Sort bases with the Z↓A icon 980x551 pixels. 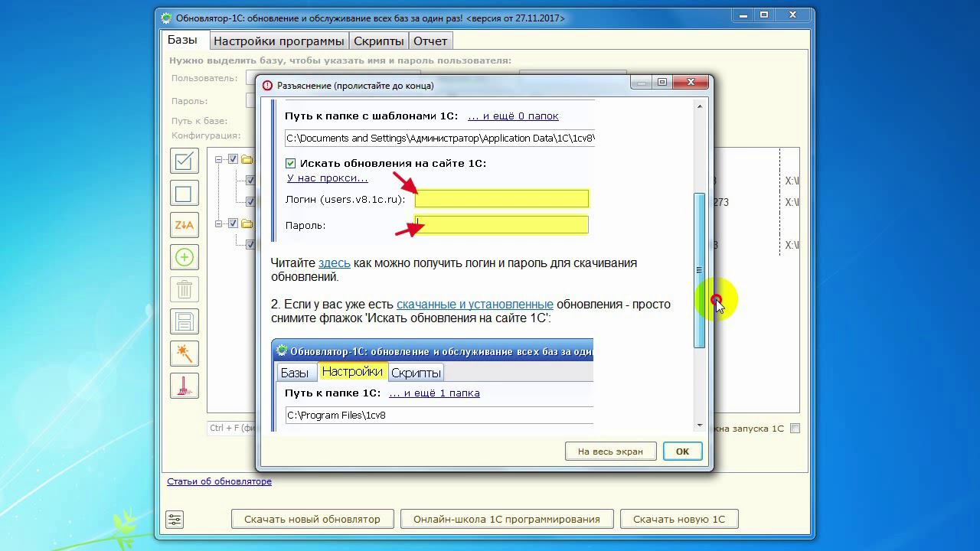[184, 225]
